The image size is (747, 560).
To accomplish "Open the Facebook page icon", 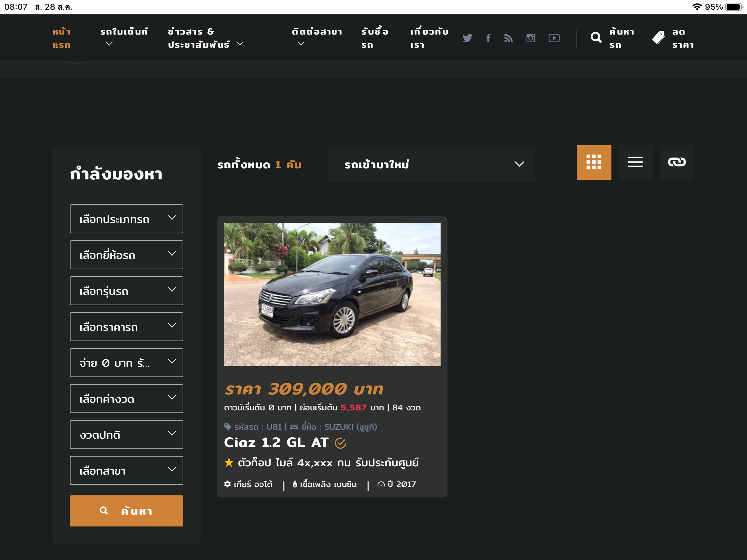I will (488, 38).
